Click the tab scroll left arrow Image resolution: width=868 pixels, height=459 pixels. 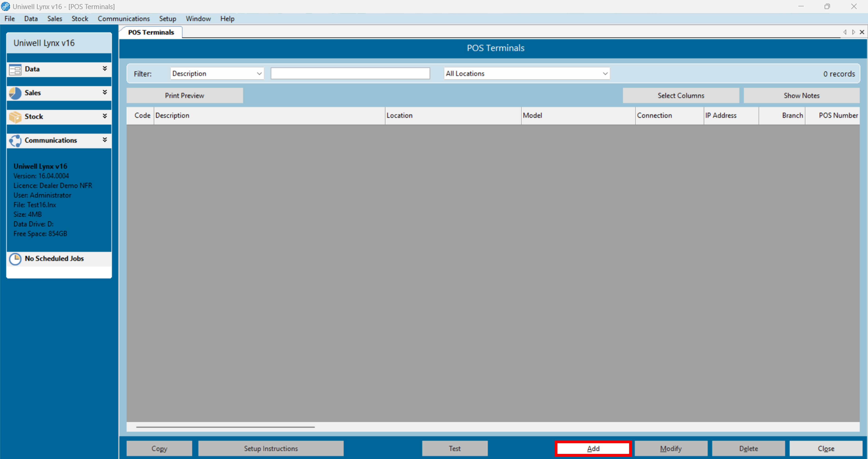pos(845,32)
